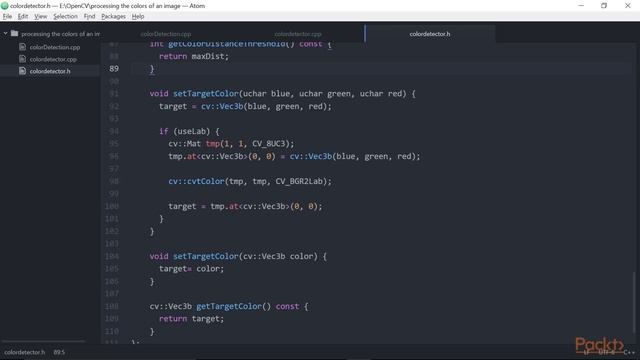Click setTargetColor(cv::Vec3b color) declaration
The image size is (640, 360).
click(238, 256)
